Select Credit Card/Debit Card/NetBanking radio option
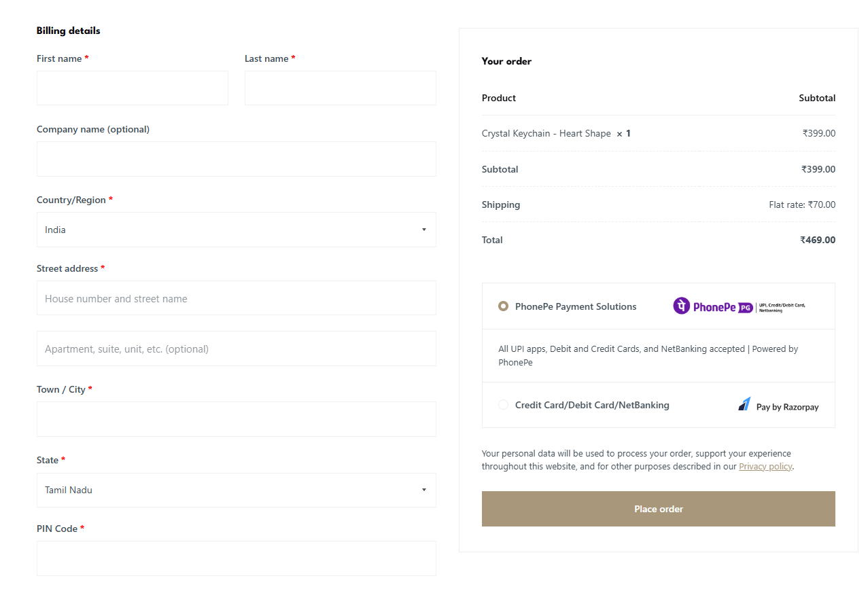The width and height of the screenshot is (868, 589). coord(503,405)
